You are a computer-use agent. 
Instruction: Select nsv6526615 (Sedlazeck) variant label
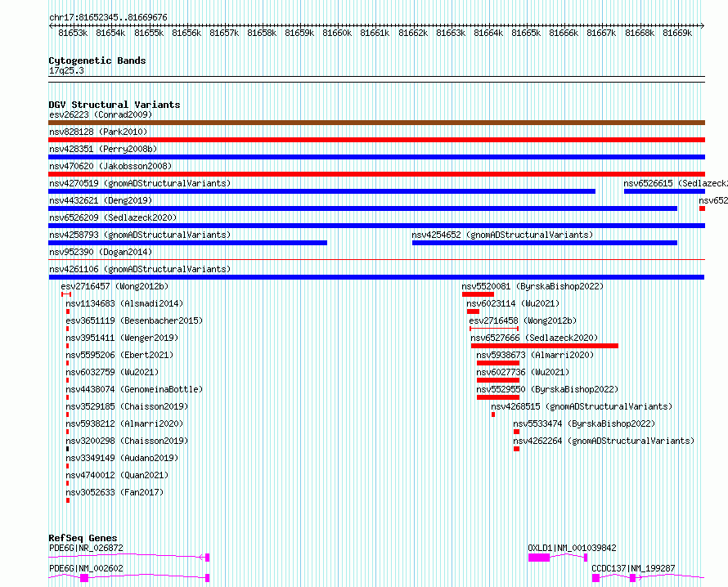(676, 183)
